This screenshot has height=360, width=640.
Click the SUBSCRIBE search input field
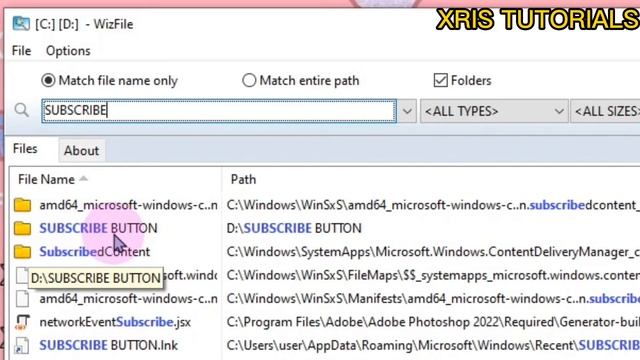pyautogui.click(x=219, y=111)
